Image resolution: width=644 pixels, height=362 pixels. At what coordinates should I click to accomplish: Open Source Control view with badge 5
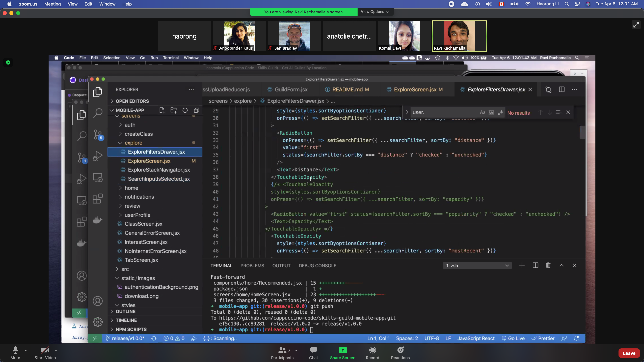[x=98, y=135]
